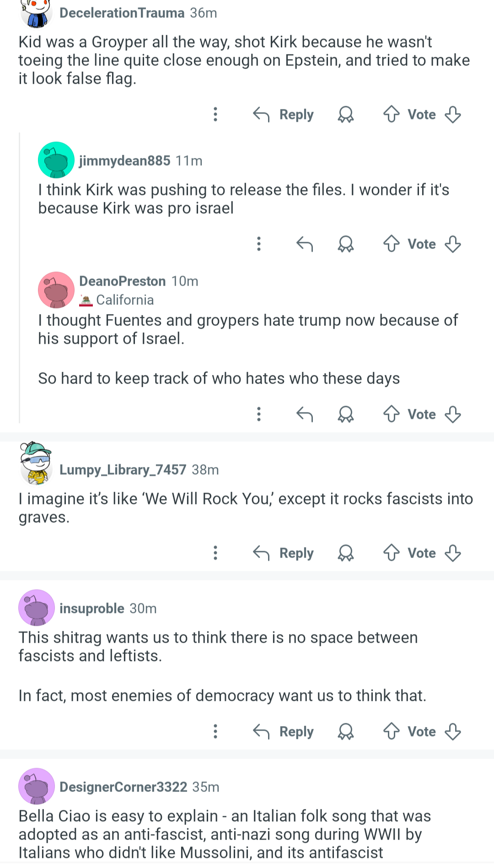Click reply arrow on DeanoPreston's comment
This screenshot has height=868, width=494.
(305, 414)
